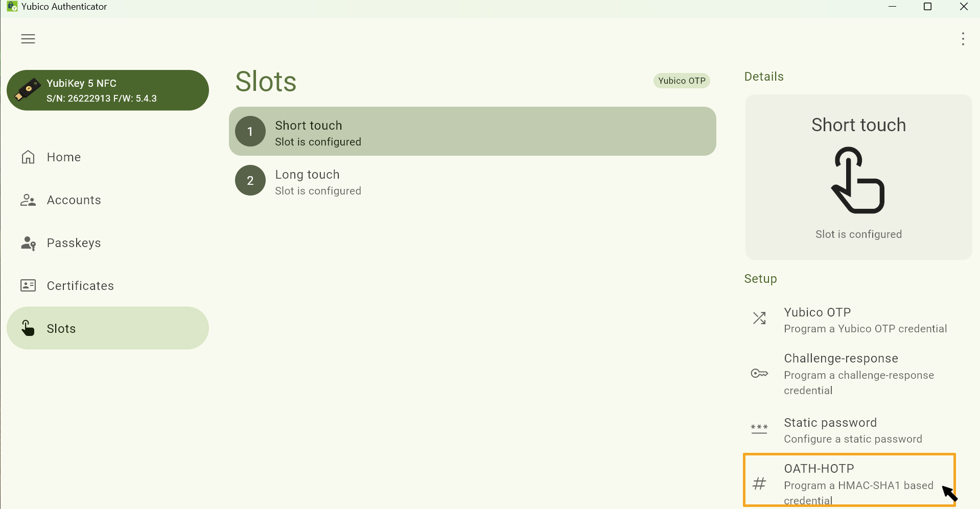Screen dimensions: 980x509
Task: Go to the Accounts page
Action: [74, 200]
